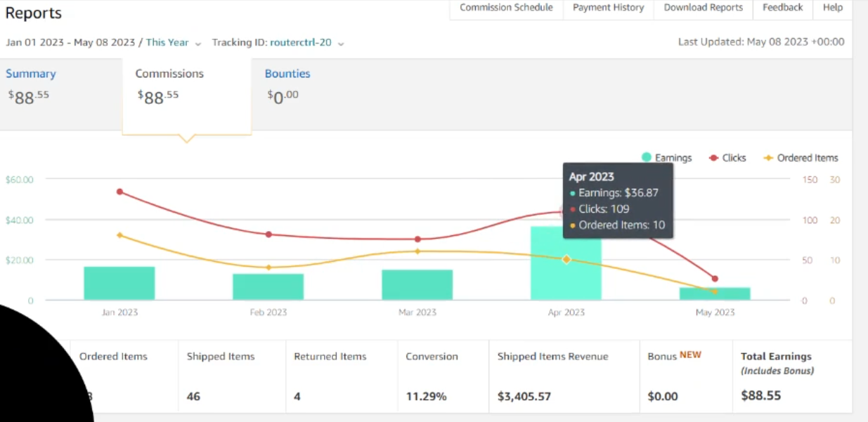This screenshot has height=422, width=868.
Task: Click the Bonus value $0.00
Action: point(663,397)
